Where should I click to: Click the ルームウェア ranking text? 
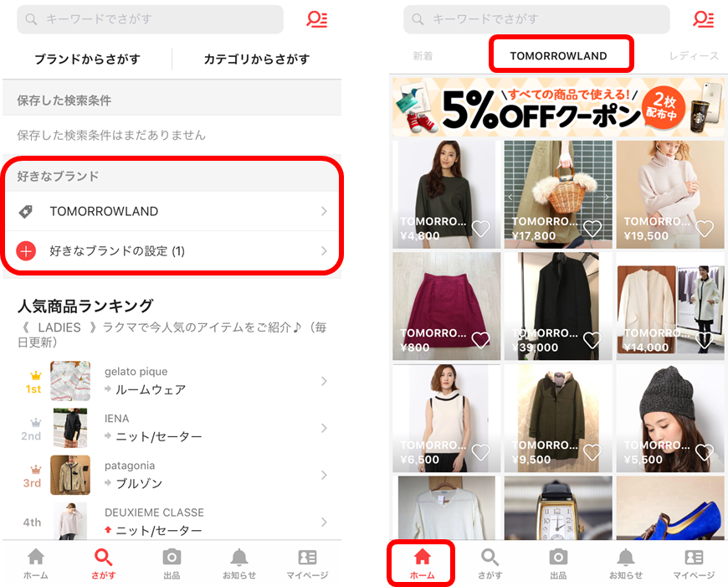pyautogui.click(x=151, y=389)
